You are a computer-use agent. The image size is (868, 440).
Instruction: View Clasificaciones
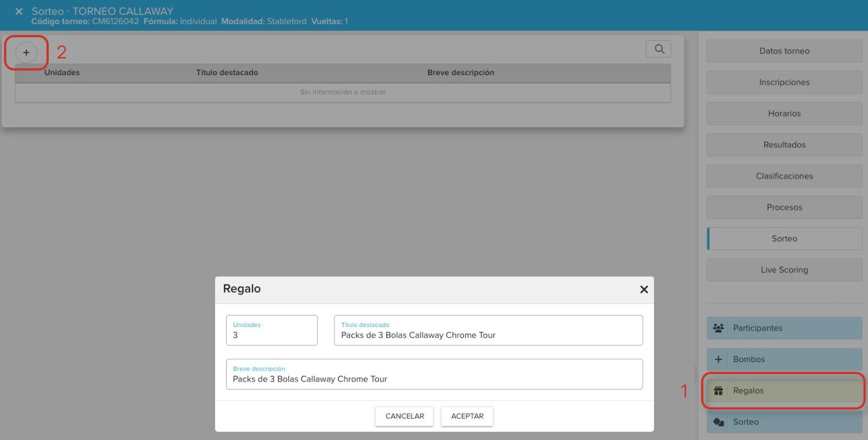coord(784,176)
